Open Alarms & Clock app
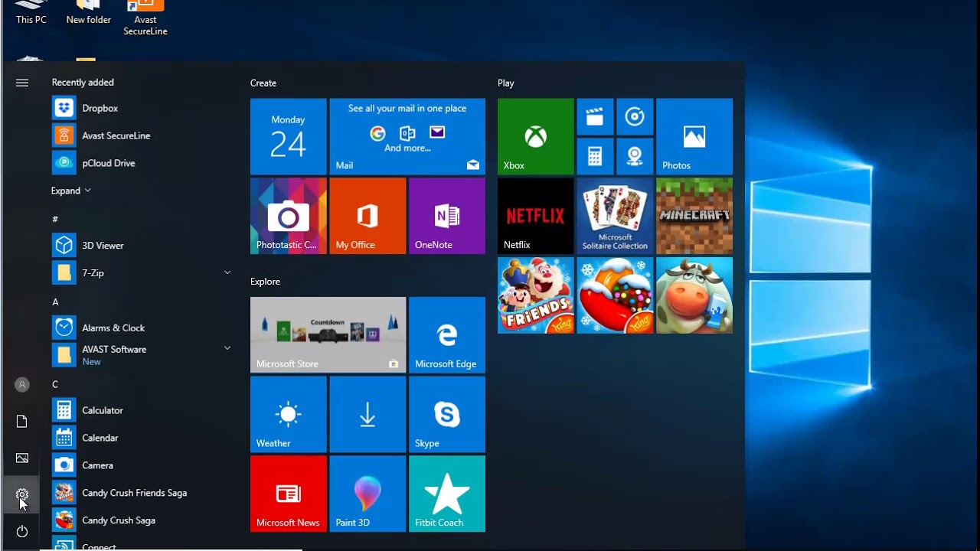 [142, 328]
